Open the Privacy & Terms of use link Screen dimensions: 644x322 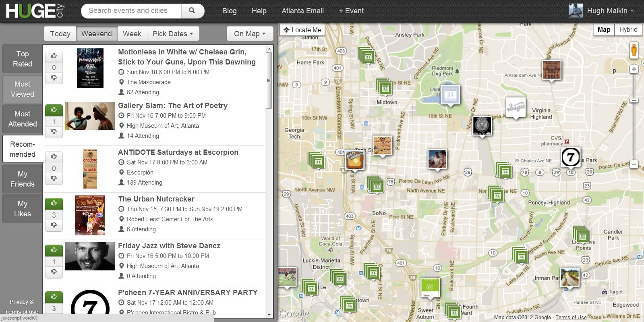[22, 307]
